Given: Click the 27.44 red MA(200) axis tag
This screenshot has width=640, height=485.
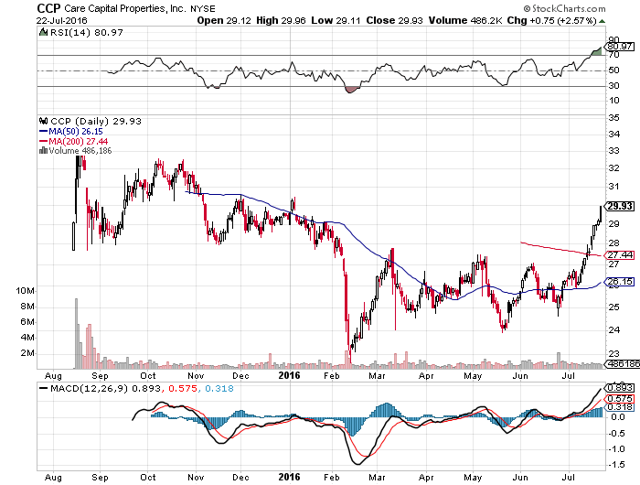Looking at the screenshot, I should [x=620, y=255].
